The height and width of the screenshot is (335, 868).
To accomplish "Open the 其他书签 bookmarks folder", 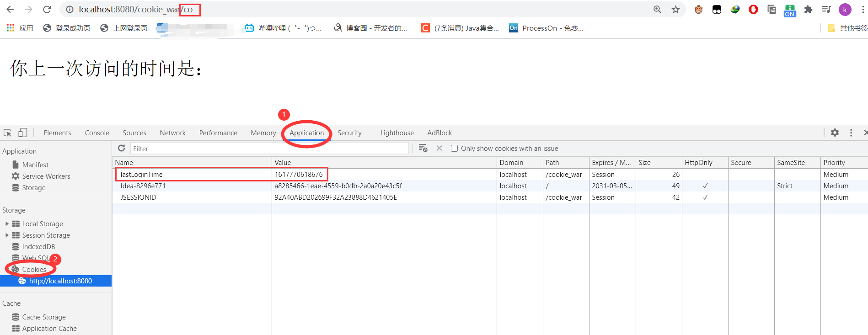I will [847, 28].
